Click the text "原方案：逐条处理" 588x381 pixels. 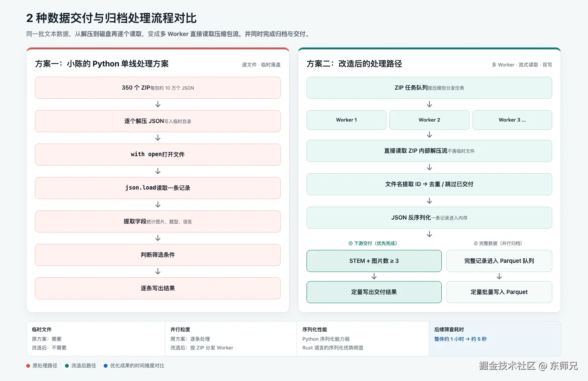point(190,339)
